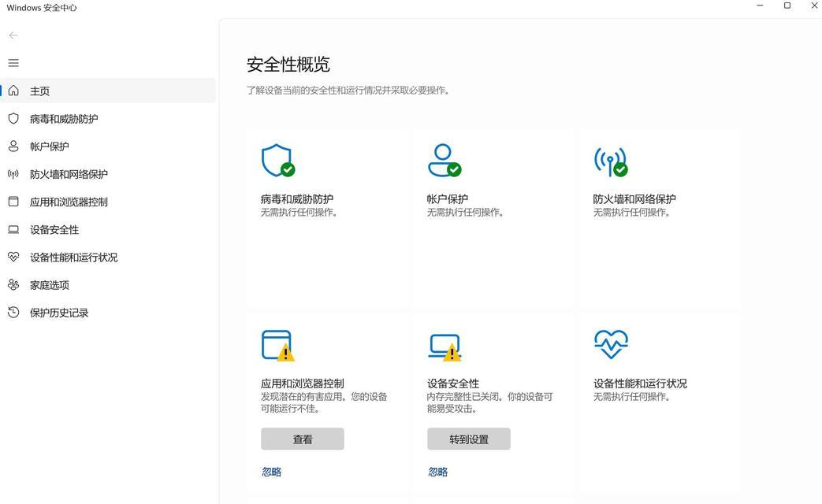Click the family icon beside 家庭选项
Image resolution: width=822 pixels, height=504 pixels.
pos(13,284)
